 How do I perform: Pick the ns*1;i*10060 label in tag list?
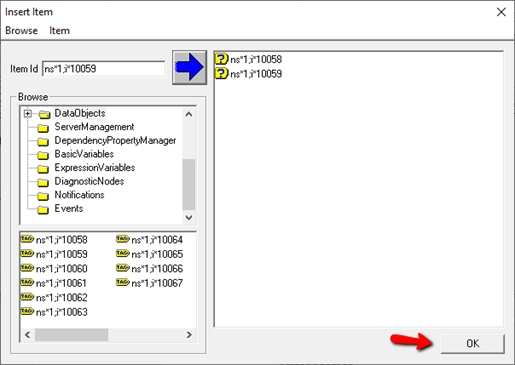(61, 269)
